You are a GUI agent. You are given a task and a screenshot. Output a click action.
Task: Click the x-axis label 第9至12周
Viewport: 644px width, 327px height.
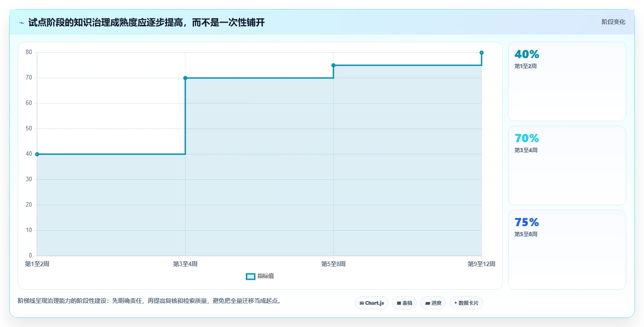coord(481,264)
